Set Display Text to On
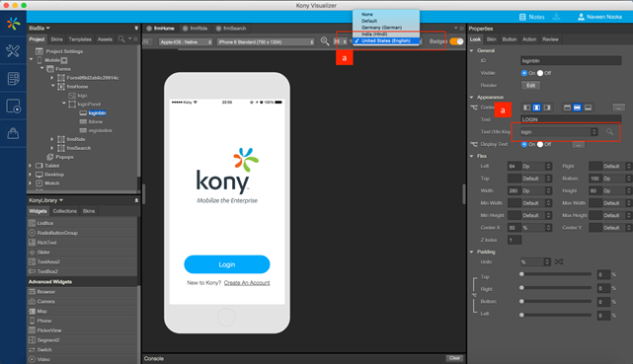This screenshot has width=633, height=364. [x=524, y=144]
